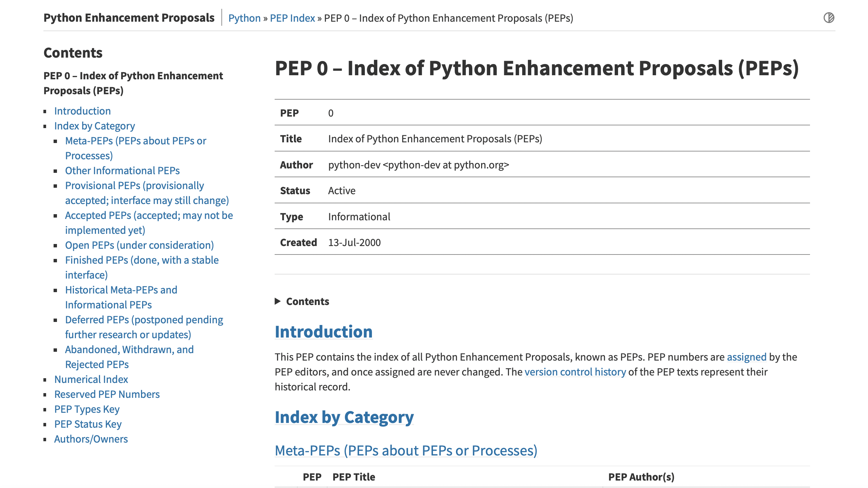868x488 pixels.
Task: Open sidebar Meta-PEPs (PEPs about PEPs or Processes)
Action: point(136,148)
